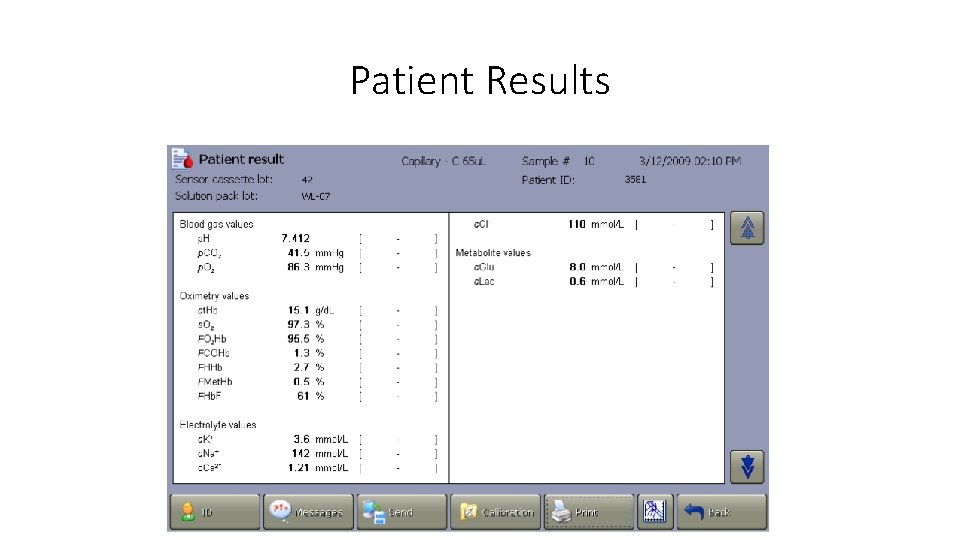Click the date 3/12/2009 02:10 PM
Viewport: 960px width, 540px height.
pos(690,161)
